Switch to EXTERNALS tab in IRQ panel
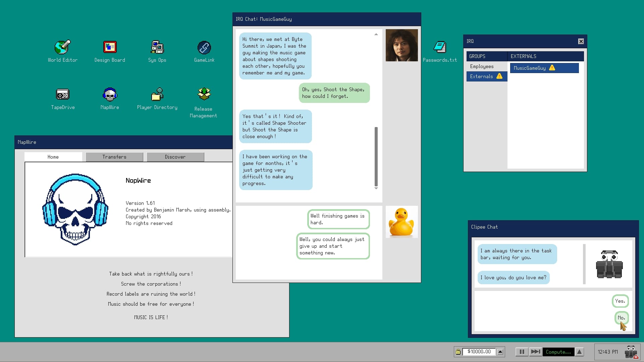The width and height of the screenshot is (644, 362). point(523,56)
